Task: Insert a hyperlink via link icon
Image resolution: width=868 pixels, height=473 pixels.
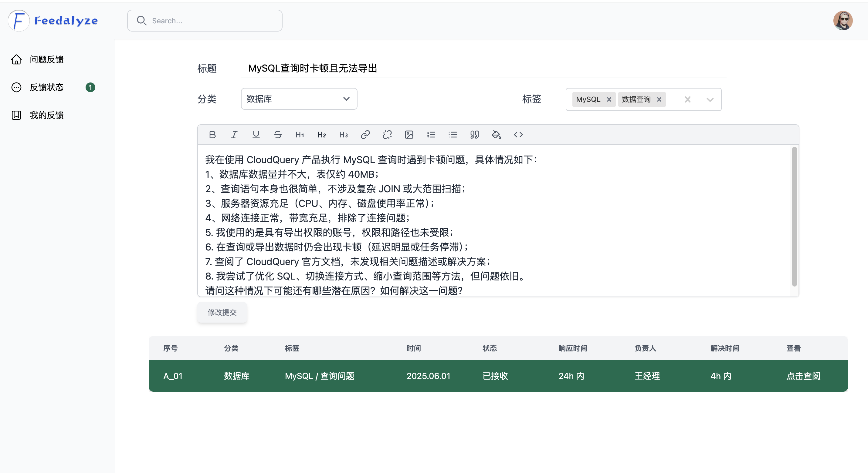Action: click(365, 135)
